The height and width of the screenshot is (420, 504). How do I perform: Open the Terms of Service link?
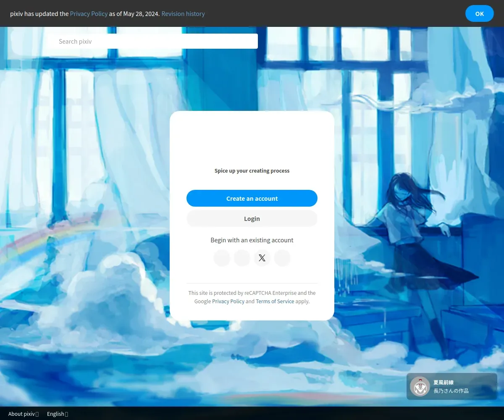pyautogui.click(x=275, y=301)
